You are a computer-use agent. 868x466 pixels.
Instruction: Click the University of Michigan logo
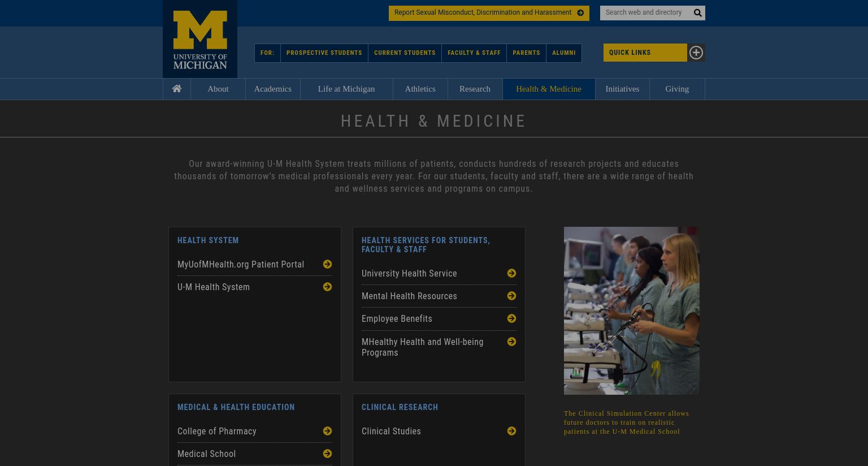[x=200, y=39]
